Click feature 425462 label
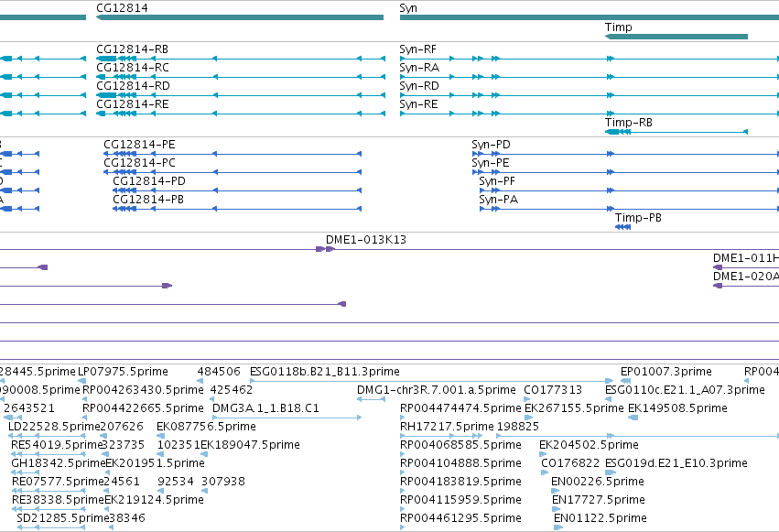This screenshot has width=779, height=532. point(232,390)
